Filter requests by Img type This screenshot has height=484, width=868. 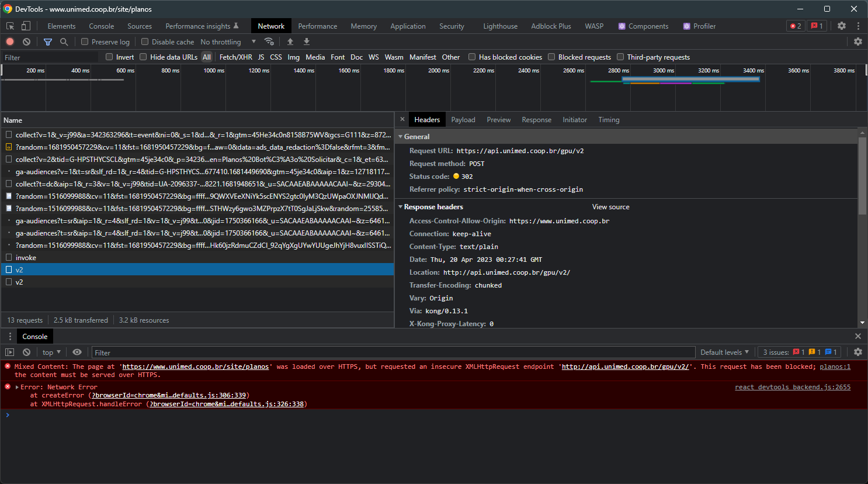pos(293,57)
